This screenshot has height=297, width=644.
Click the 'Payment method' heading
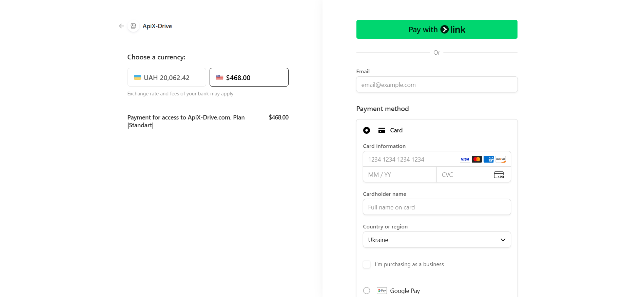[x=383, y=109]
